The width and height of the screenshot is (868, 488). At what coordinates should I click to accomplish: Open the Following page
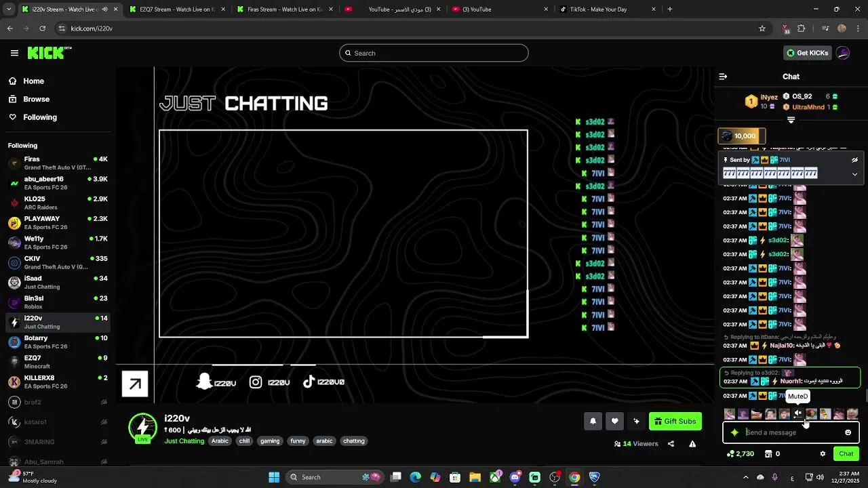point(40,117)
